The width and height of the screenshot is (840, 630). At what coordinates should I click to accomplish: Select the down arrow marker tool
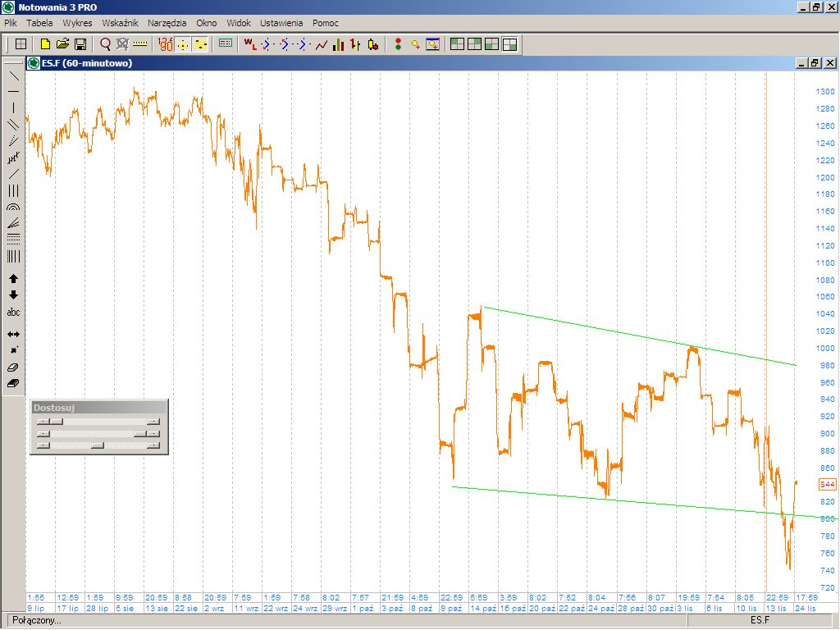[x=13, y=295]
